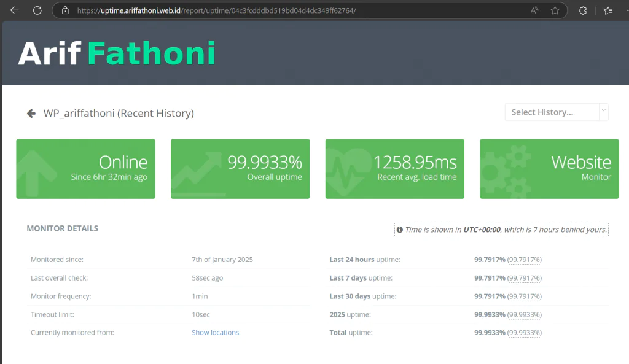Screen dimensions: 629x364
Task: Click the '2025 uptime:' label
Action: click(350, 315)
